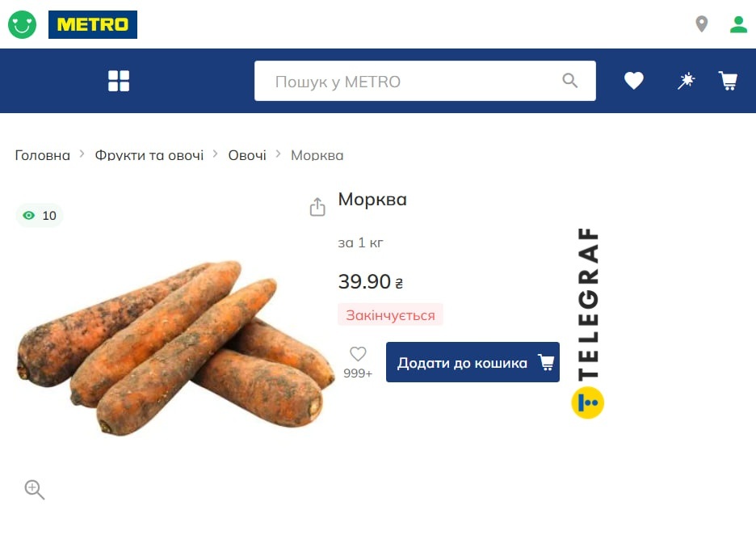Image resolution: width=756 pixels, height=548 pixels.
Task: Open the user account profile icon
Action: 738,24
